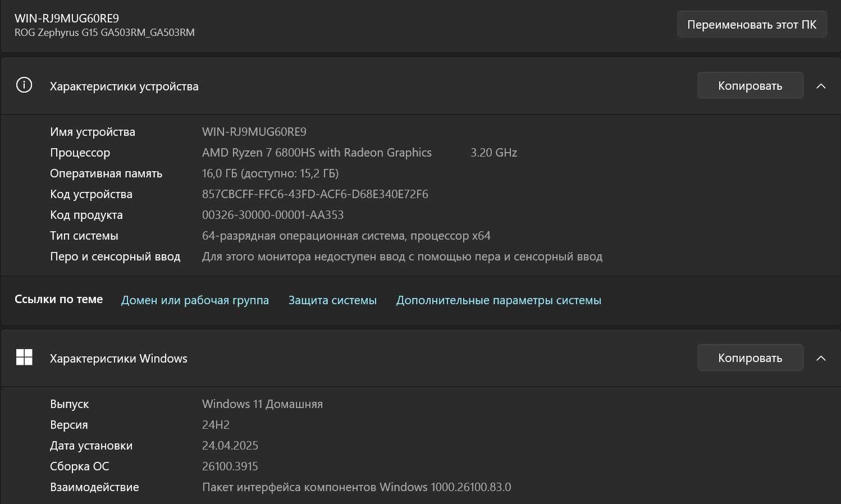Viewport: 841px width, 504px height.
Task: Select the Взаимодействие label
Action: (x=94, y=487)
